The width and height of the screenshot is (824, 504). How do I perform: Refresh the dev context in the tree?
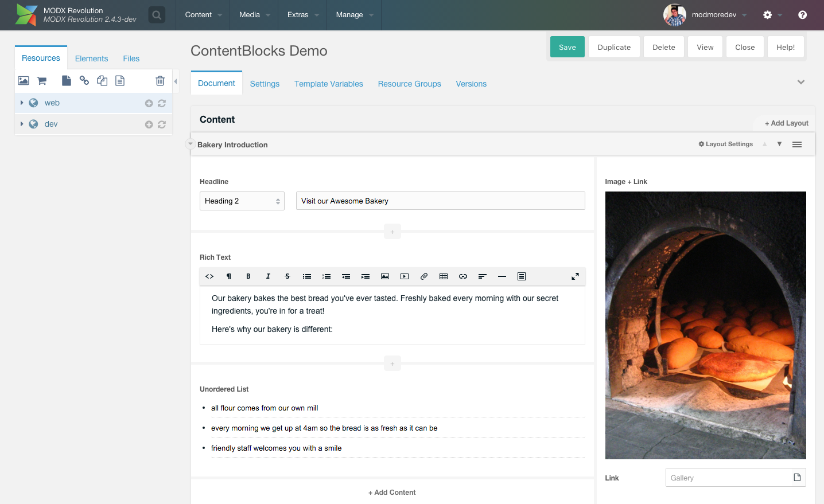coord(162,124)
